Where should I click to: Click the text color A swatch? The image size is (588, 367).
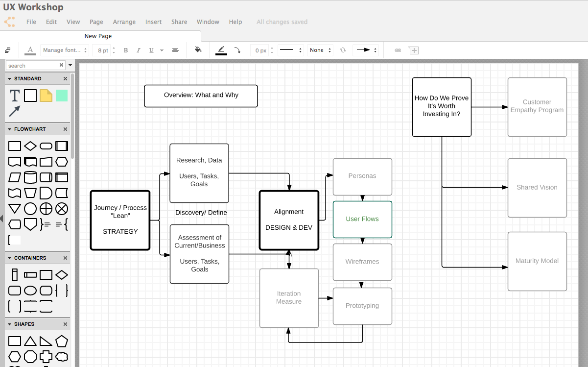coord(30,50)
